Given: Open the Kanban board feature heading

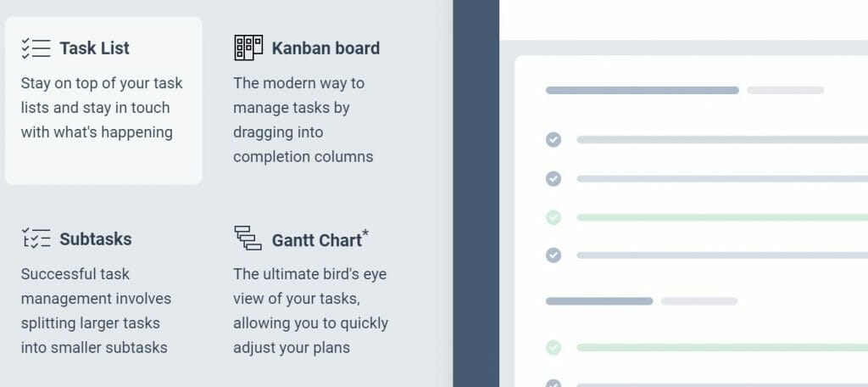Looking at the screenshot, I should [325, 48].
